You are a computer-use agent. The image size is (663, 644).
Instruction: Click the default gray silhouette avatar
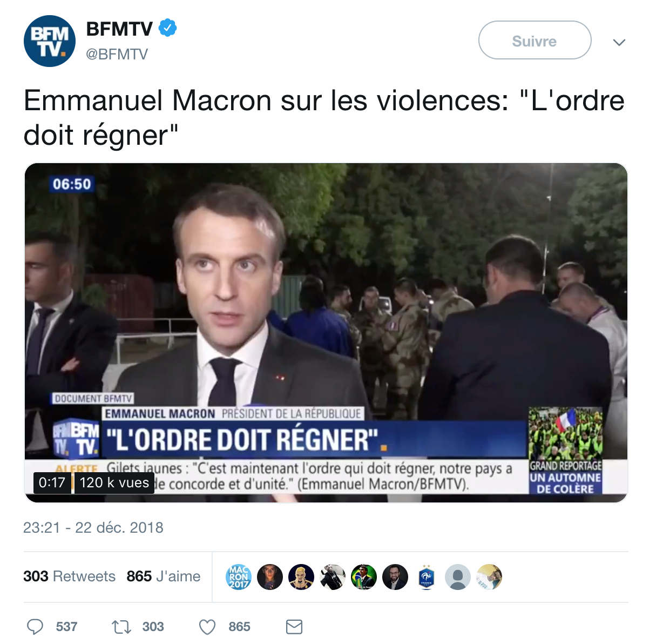[458, 577]
